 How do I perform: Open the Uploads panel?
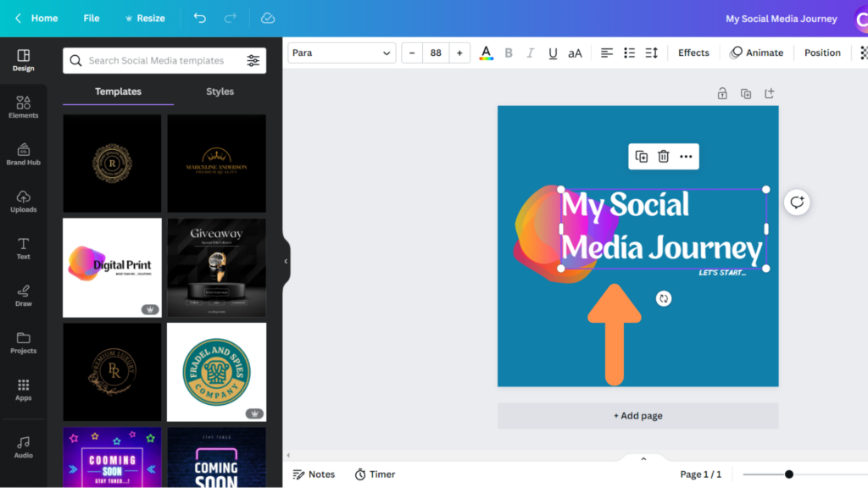(23, 202)
